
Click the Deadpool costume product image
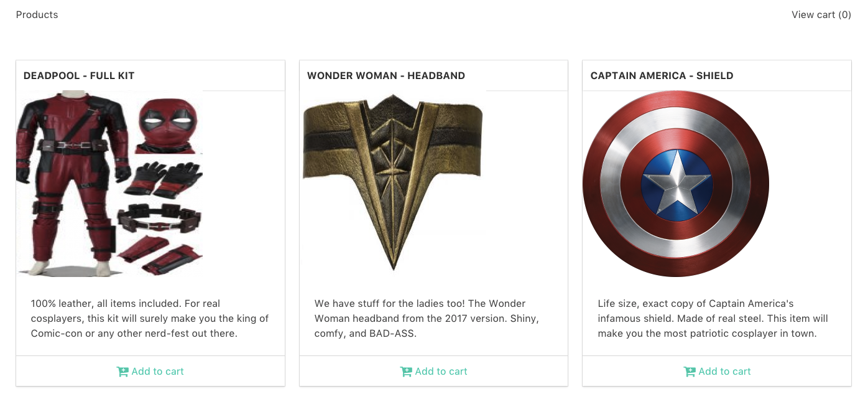point(109,184)
